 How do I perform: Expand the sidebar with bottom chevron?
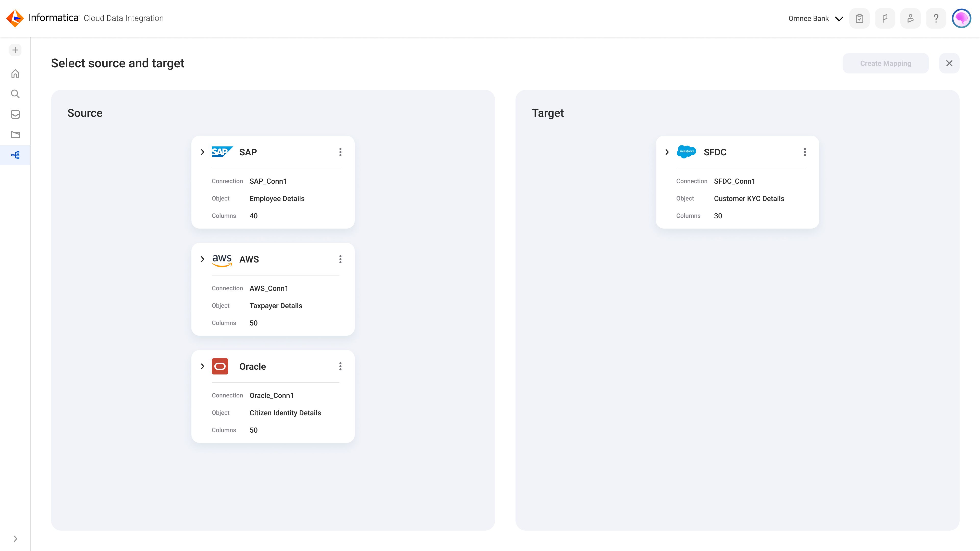click(x=15, y=539)
